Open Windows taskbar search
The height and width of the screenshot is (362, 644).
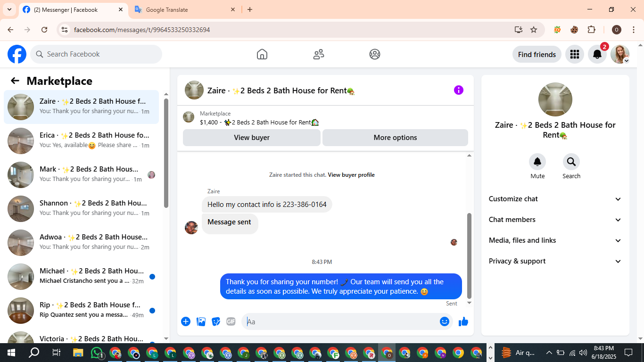(x=34, y=353)
